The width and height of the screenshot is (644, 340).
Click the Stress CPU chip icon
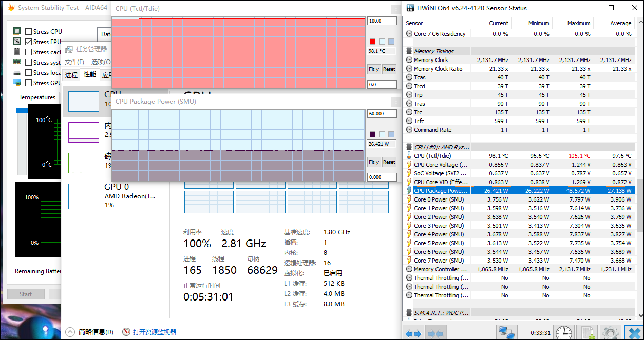point(17,31)
